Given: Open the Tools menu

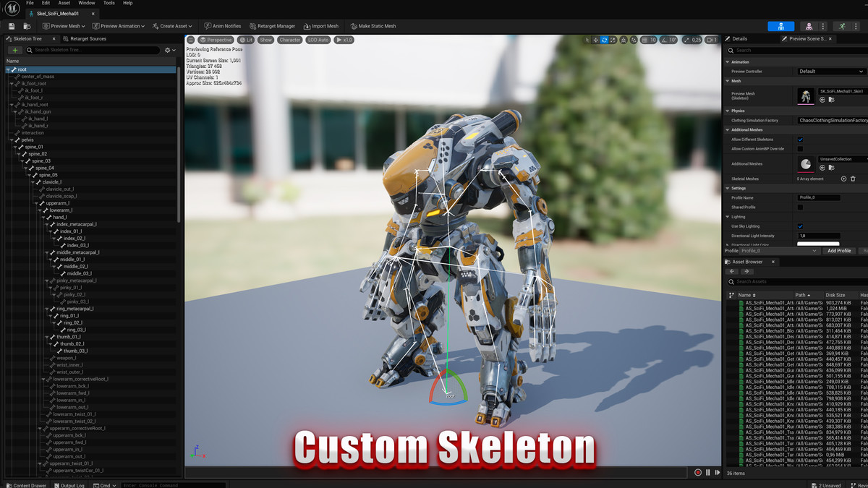Looking at the screenshot, I should pyautogui.click(x=109, y=3).
